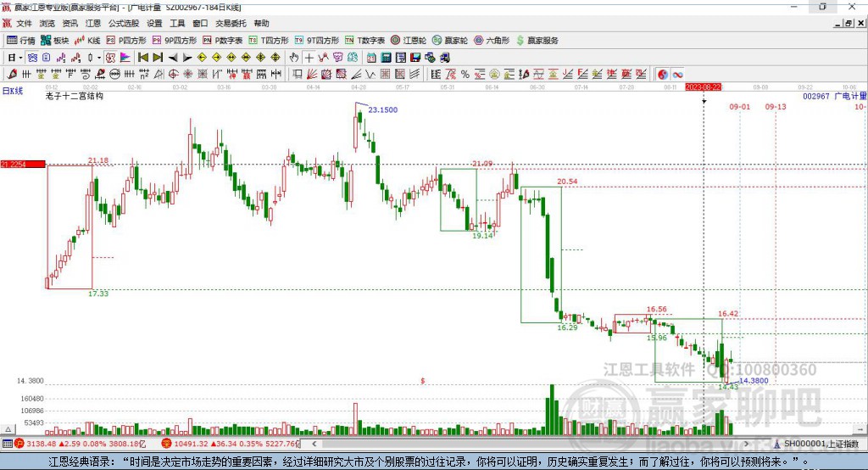Toggle the crosshair cursor tool

point(309,58)
